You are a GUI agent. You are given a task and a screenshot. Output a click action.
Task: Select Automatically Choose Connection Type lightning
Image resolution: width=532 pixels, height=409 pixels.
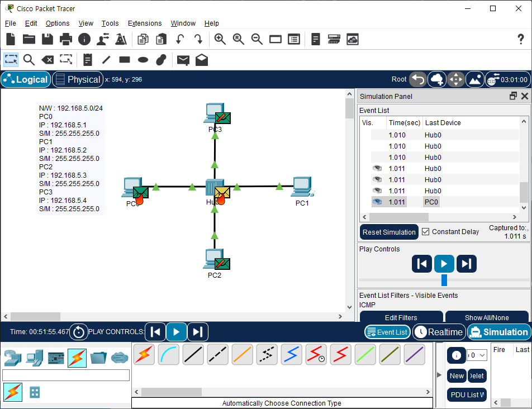(x=144, y=354)
